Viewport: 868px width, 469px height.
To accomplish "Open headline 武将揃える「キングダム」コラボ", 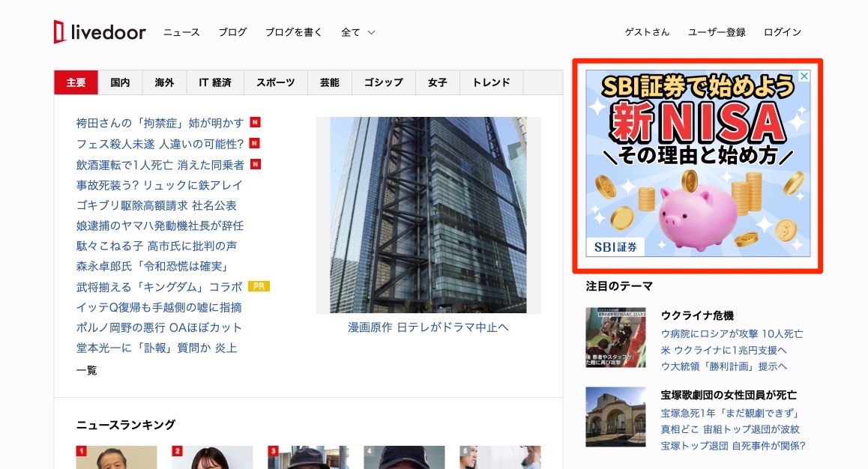I will pos(160,287).
